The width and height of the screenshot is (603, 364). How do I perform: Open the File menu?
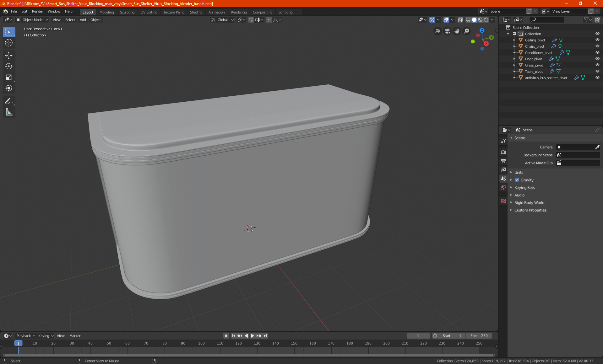14,11
